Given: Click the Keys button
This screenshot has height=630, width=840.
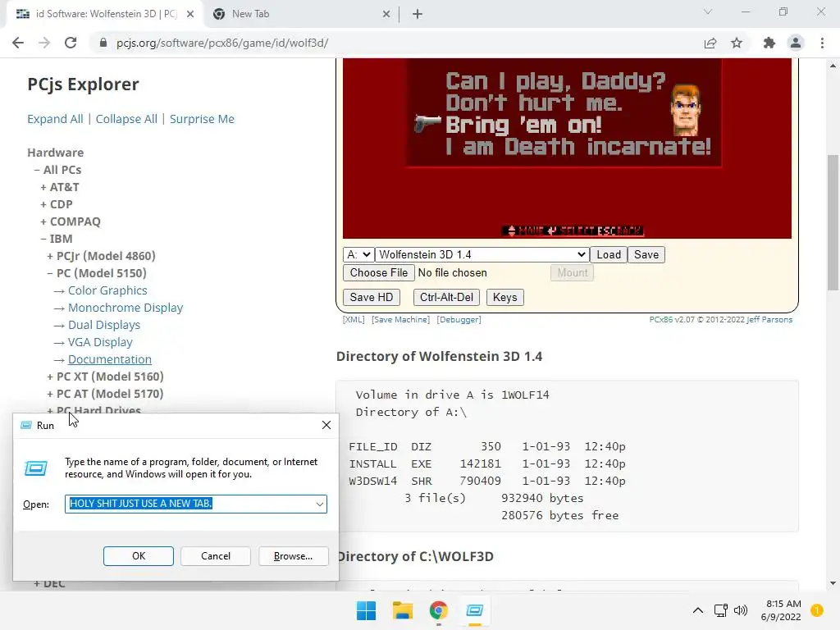Looking at the screenshot, I should tap(504, 297).
